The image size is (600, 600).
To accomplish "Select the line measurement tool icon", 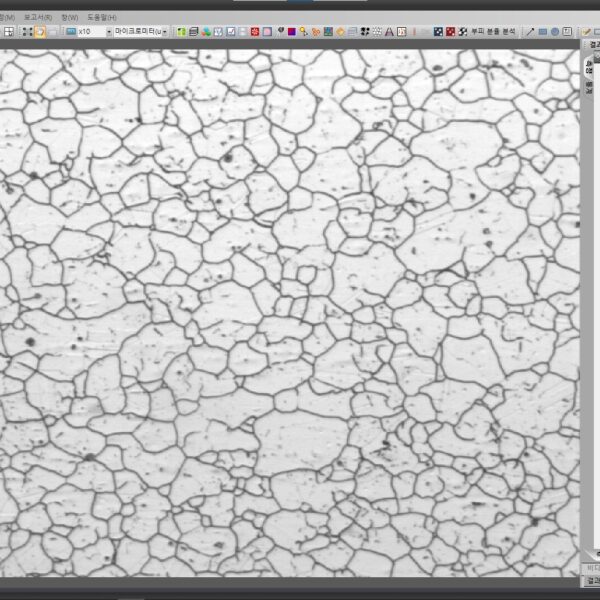I will (x=530, y=32).
